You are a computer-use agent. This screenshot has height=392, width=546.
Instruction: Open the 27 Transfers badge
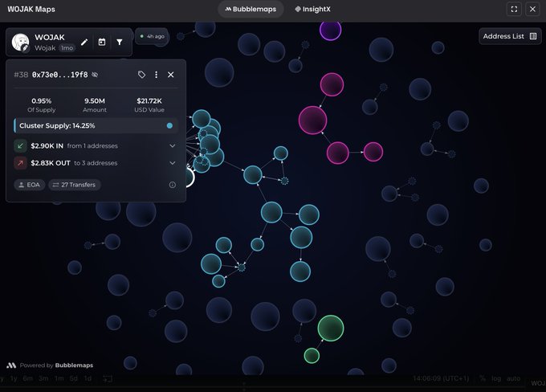(75, 185)
